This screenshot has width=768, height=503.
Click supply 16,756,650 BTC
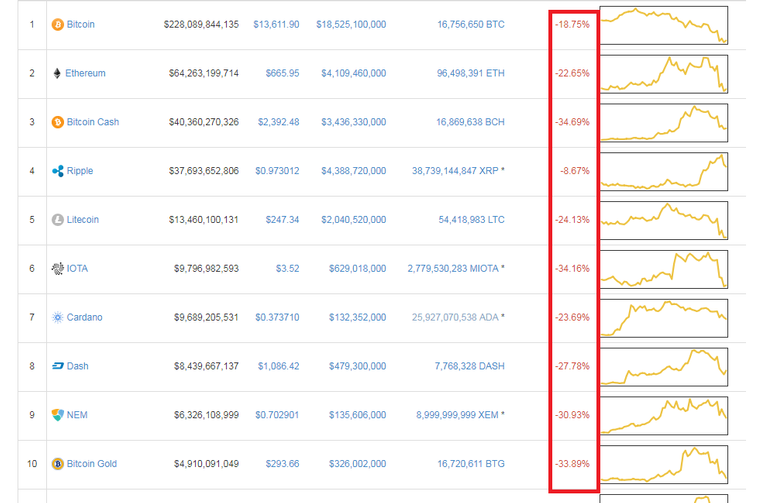[471, 24]
